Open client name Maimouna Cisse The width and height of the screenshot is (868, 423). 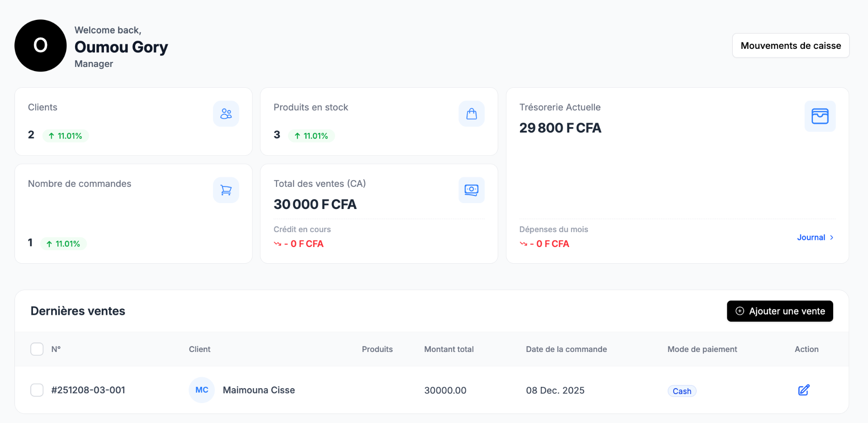click(x=259, y=390)
